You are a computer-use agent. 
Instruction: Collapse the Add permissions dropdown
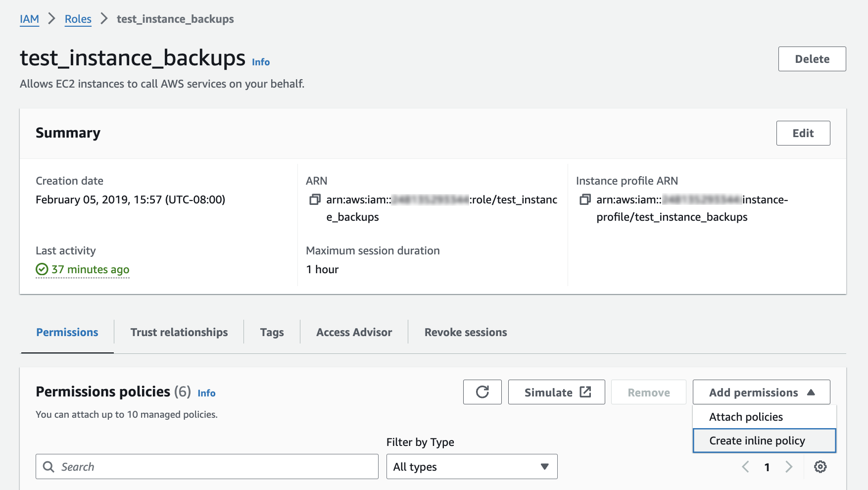tap(762, 392)
